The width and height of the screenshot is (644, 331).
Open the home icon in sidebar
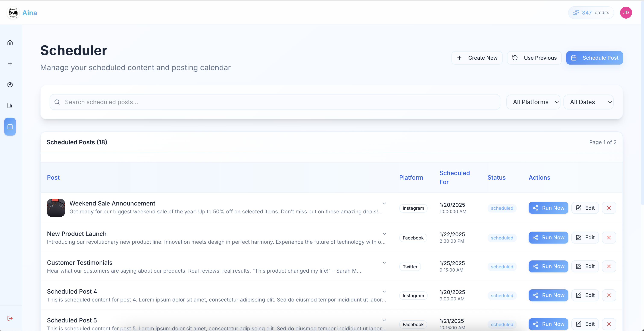point(10,43)
